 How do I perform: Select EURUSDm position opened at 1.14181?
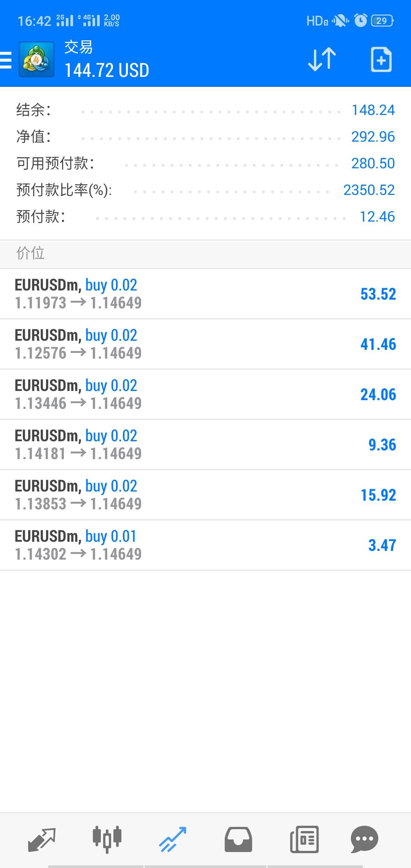[x=205, y=445]
